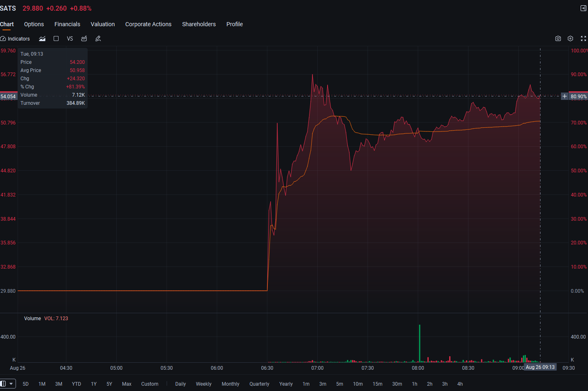Compare stocks with VS button

[x=70, y=38]
